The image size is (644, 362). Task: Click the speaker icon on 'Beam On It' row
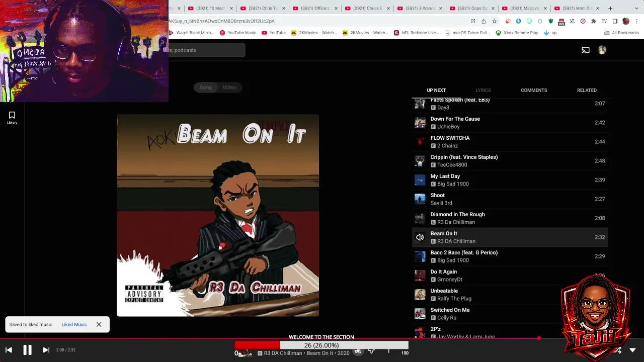420,237
